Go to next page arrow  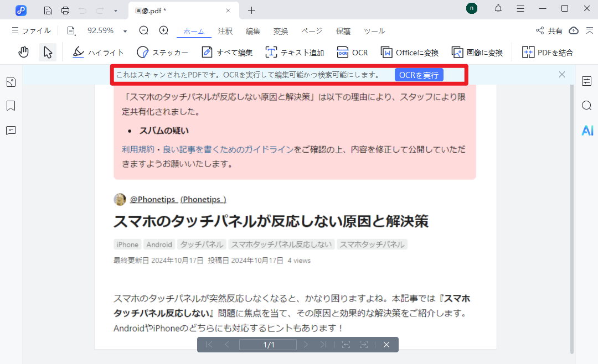coord(306,345)
